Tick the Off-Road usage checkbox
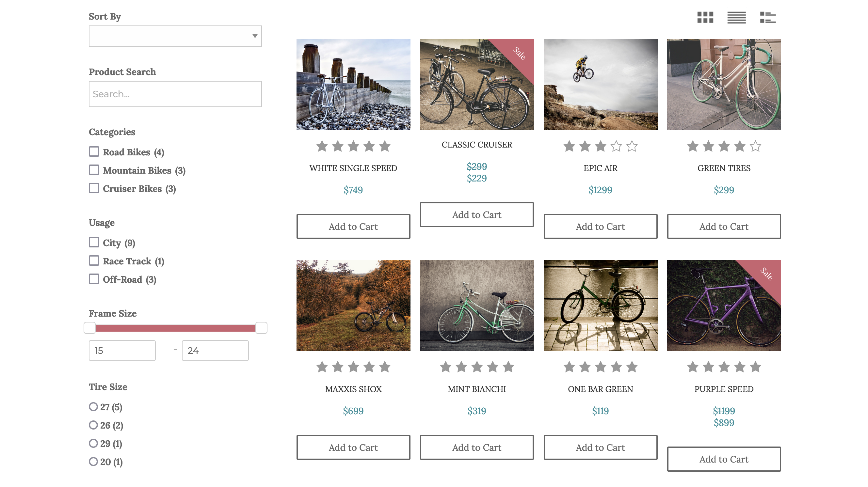The image size is (868, 487). (94, 279)
